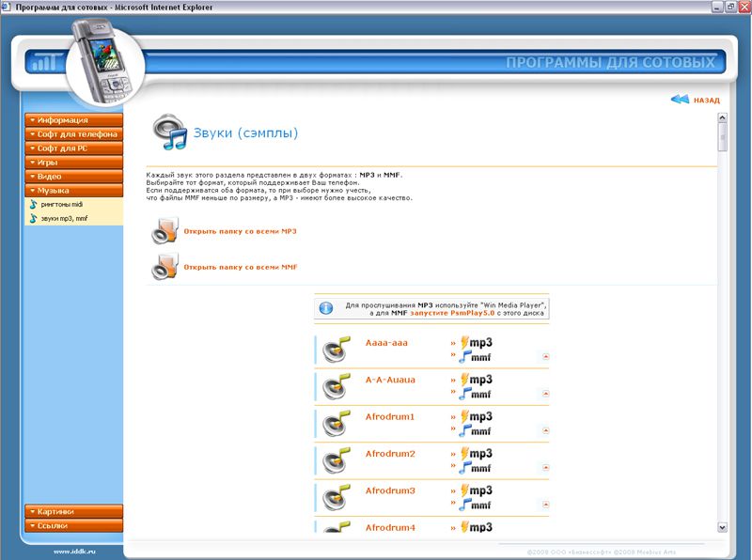Click the scrollbar down arrow
752x560 pixels.
[x=722, y=527]
